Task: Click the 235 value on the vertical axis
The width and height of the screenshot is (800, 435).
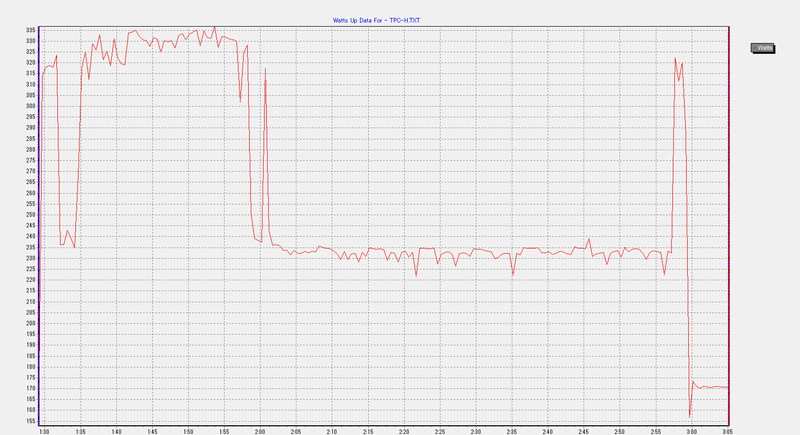Action: [x=31, y=247]
